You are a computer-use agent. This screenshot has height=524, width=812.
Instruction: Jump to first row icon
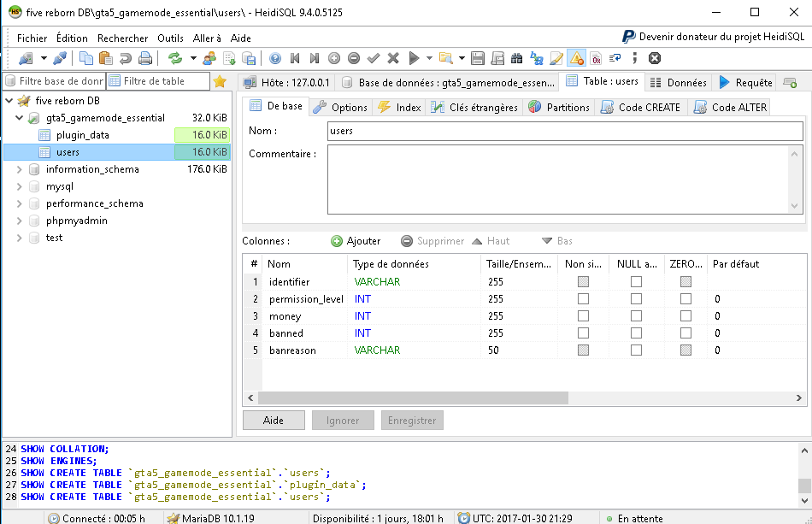click(295, 58)
